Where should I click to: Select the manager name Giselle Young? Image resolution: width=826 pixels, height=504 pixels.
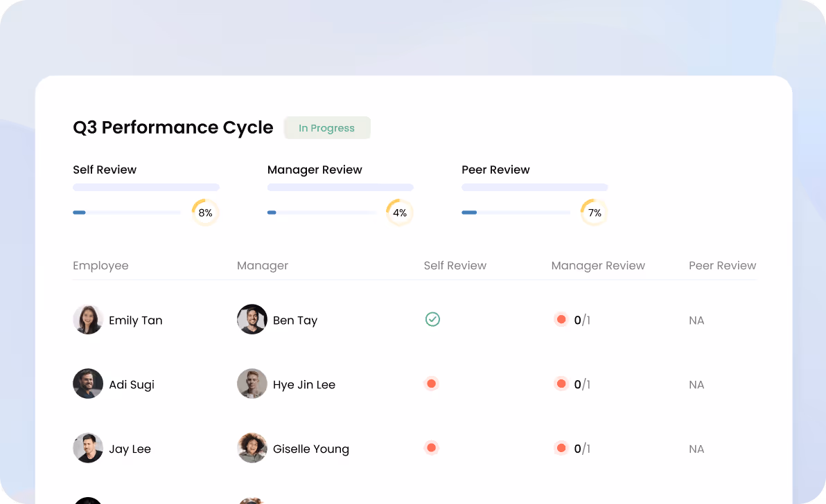311,449
